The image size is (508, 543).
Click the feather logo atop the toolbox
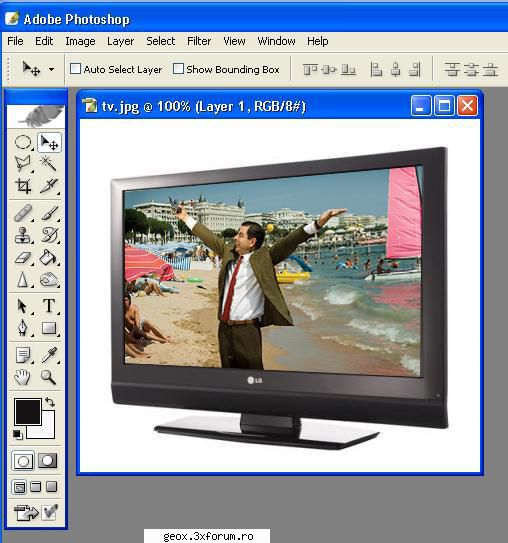pos(36,116)
